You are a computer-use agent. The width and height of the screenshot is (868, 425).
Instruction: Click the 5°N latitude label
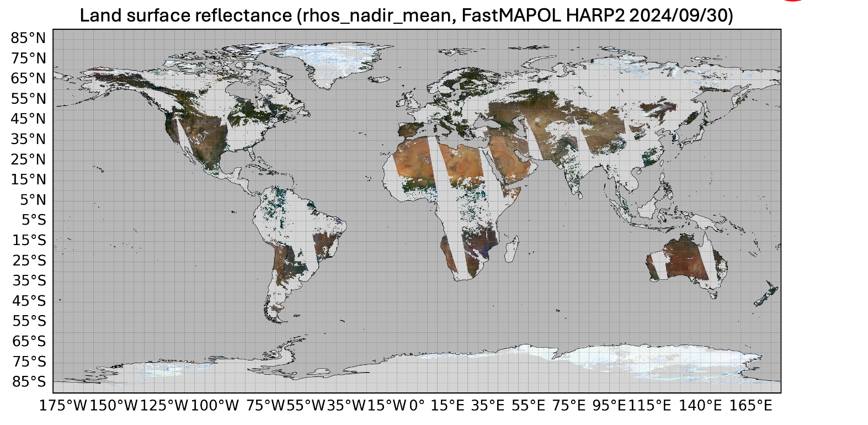[33, 200]
